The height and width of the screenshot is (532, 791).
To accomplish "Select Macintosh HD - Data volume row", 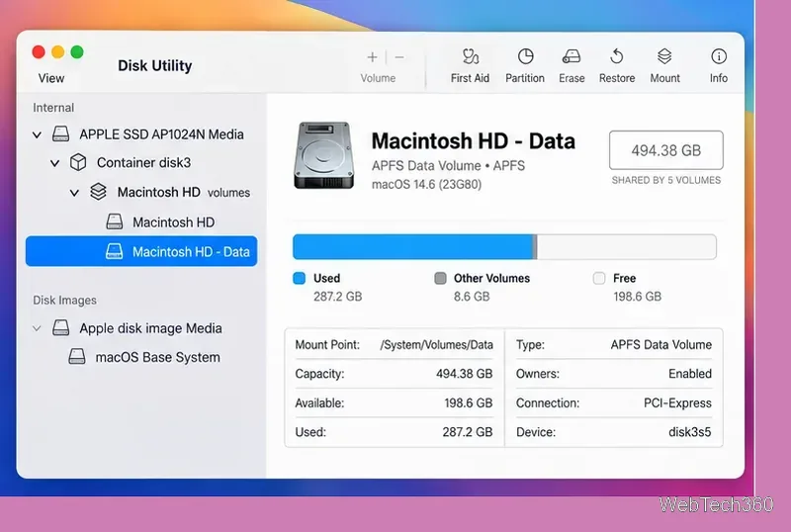I will click(x=141, y=251).
